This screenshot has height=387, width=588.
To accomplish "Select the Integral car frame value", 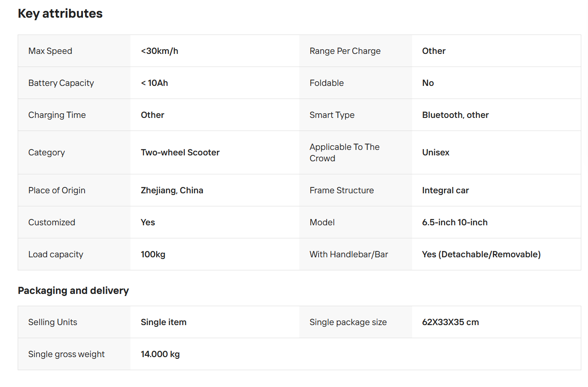I will click(x=445, y=190).
